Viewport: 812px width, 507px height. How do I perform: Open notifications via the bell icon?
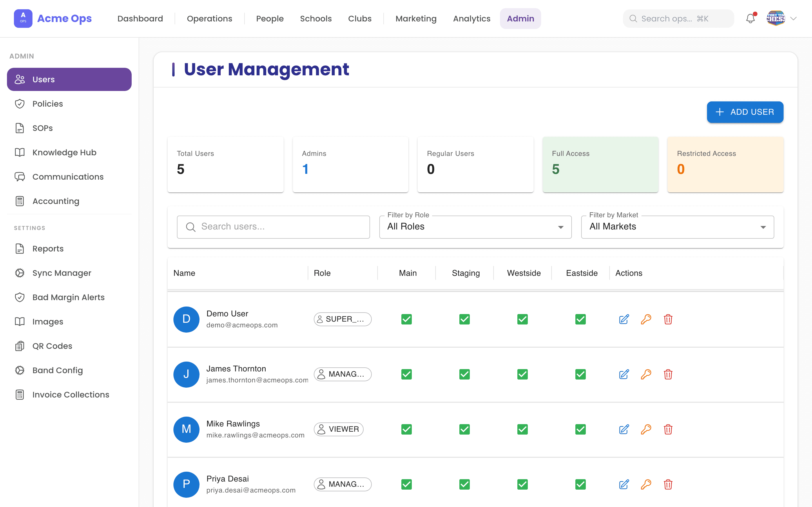pyautogui.click(x=750, y=19)
